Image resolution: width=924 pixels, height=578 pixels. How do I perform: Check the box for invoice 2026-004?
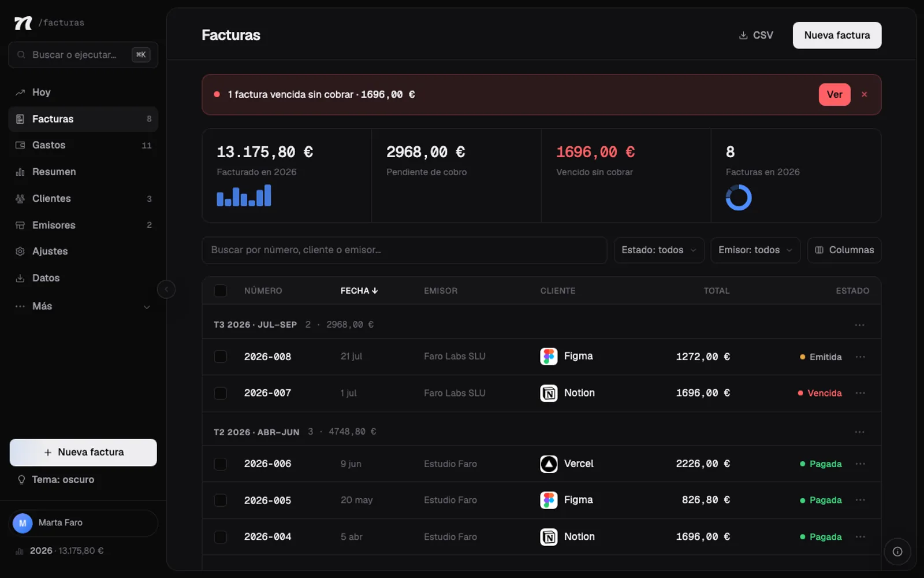coord(221,536)
